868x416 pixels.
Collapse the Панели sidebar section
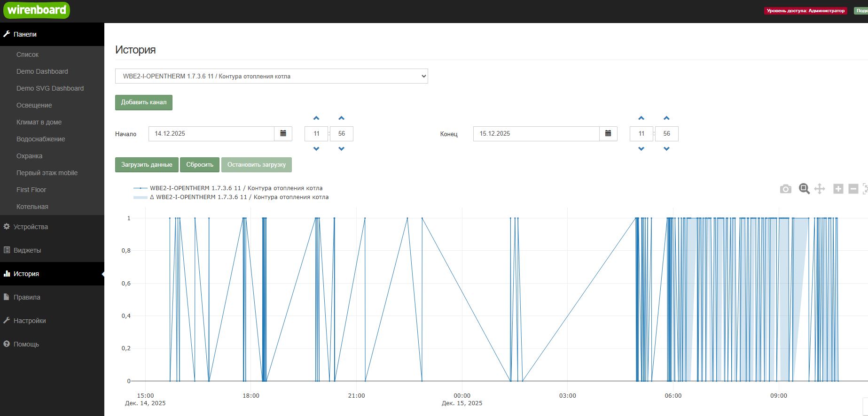(x=25, y=34)
